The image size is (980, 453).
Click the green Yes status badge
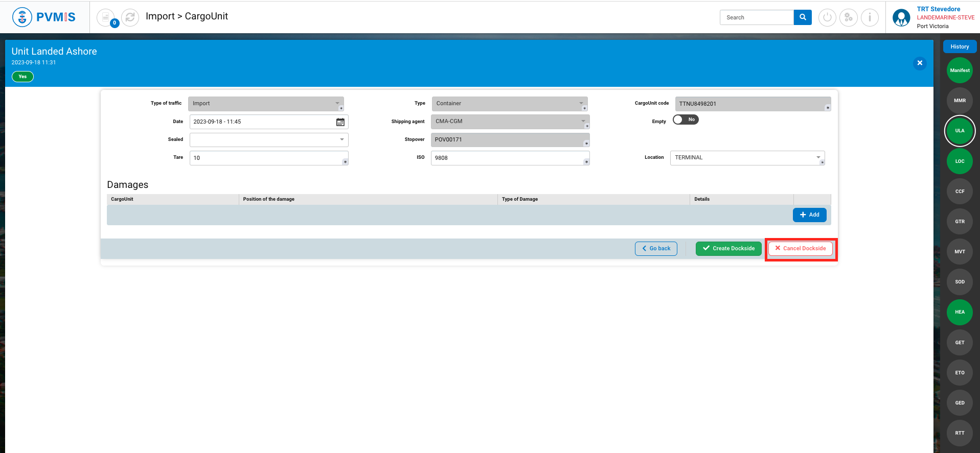tap(22, 77)
